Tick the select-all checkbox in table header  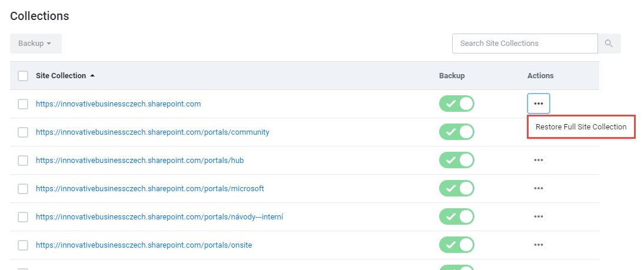pyautogui.click(x=23, y=76)
